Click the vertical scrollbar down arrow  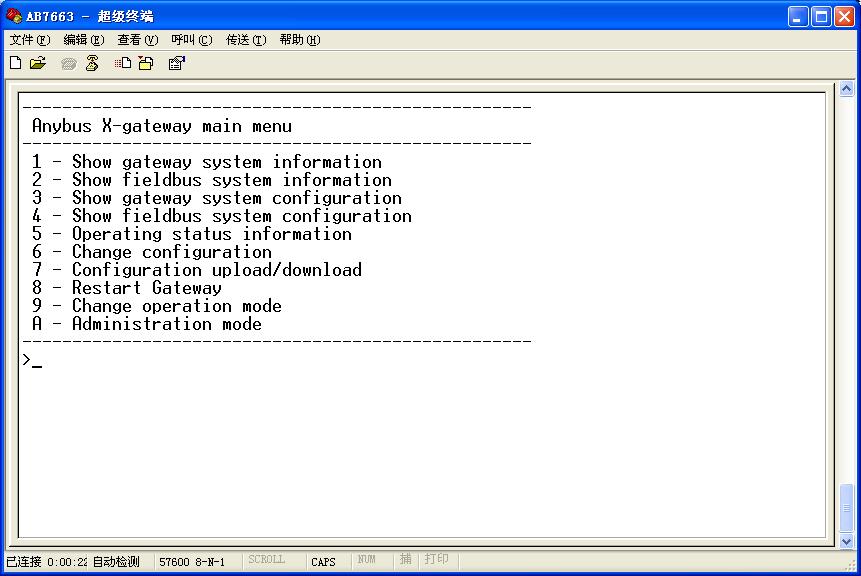click(847, 541)
